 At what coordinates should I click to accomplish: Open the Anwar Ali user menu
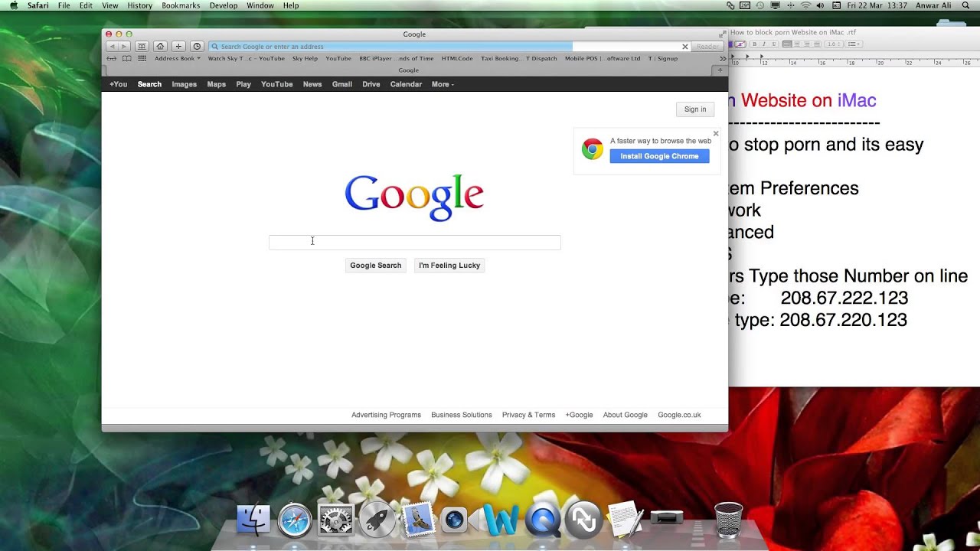[933, 5]
